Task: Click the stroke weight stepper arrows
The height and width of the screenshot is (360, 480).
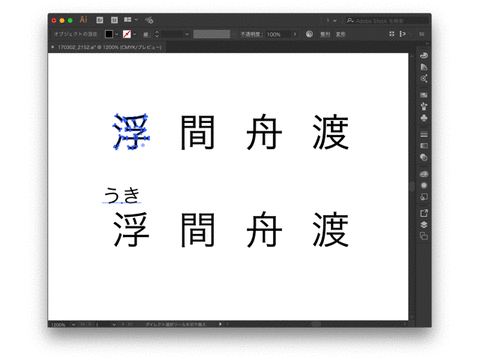Action: point(157,34)
